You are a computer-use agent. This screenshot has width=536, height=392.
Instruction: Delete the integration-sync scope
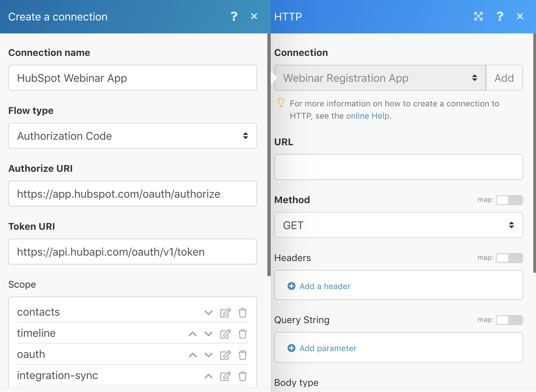point(243,376)
